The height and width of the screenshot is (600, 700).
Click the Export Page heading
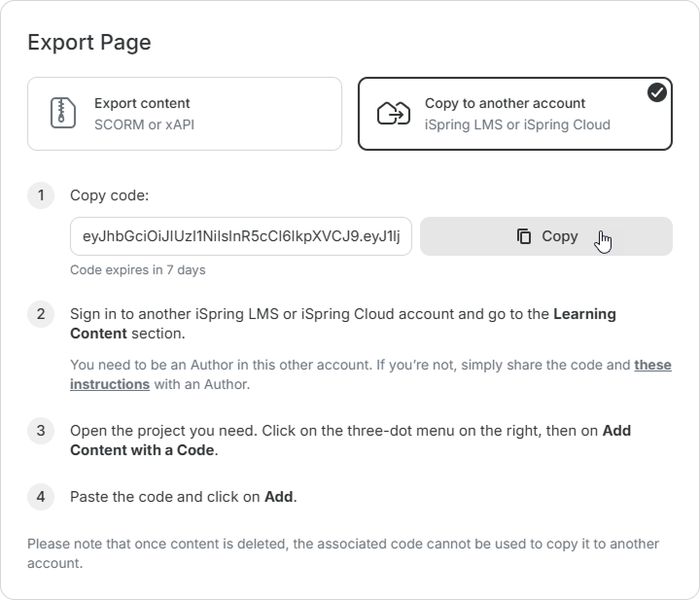click(89, 42)
